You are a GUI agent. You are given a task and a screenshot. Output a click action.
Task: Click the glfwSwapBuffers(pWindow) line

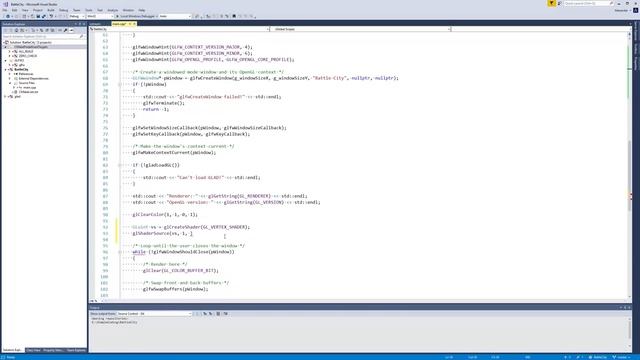(176, 289)
